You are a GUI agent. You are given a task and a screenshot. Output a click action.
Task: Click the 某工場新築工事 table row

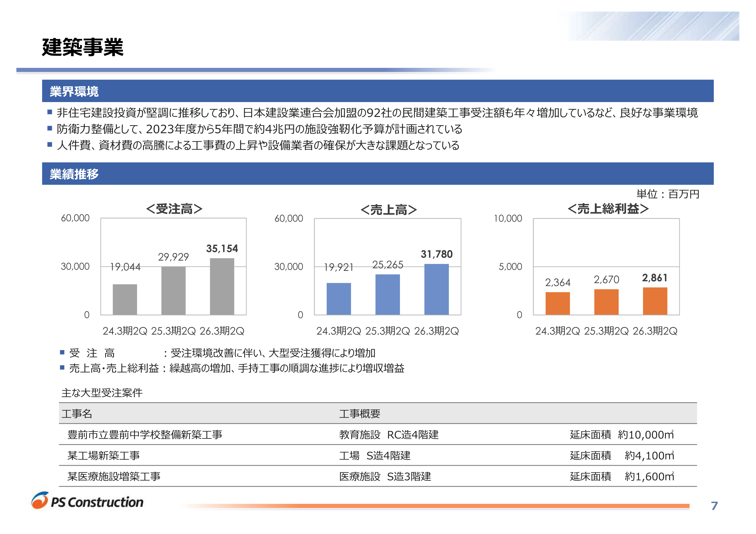pyautogui.click(x=104, y=455)
